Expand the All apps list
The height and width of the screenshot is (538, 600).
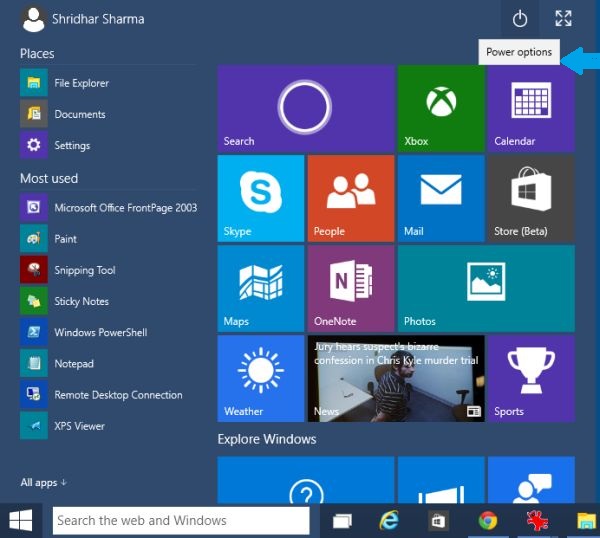click(x=44, y=483)
